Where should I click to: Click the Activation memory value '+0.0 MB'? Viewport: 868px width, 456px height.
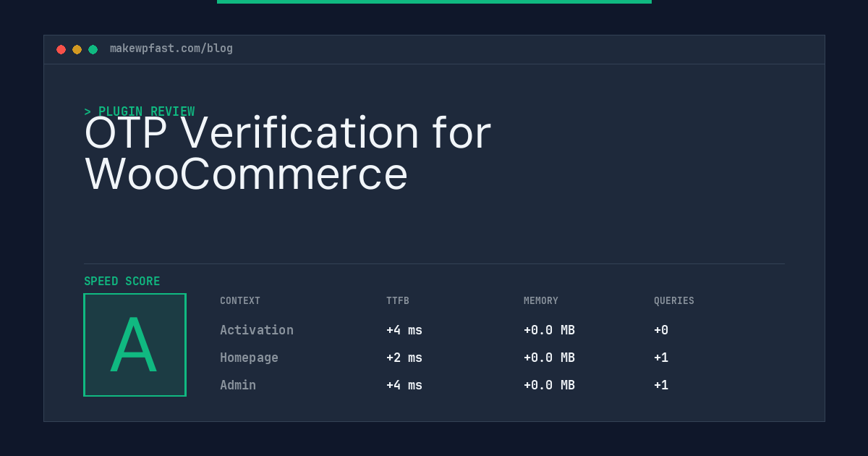pos(549,330)
